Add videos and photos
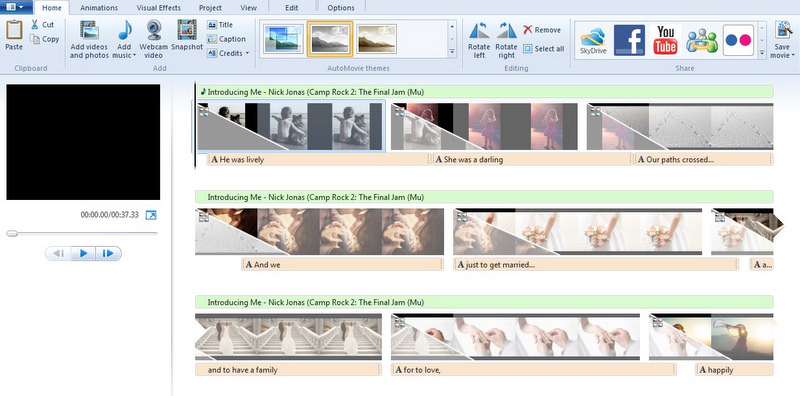 click(89, 40)
